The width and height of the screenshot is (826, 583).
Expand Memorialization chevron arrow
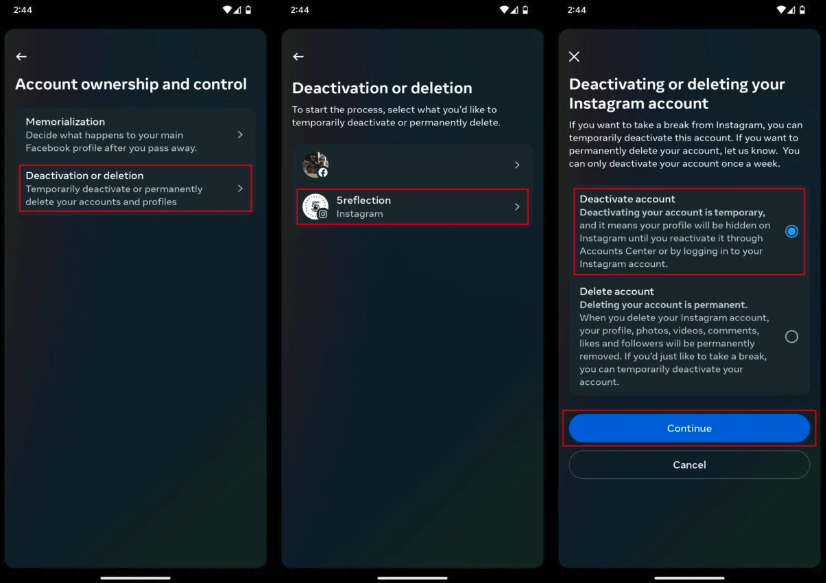[240, 135]
